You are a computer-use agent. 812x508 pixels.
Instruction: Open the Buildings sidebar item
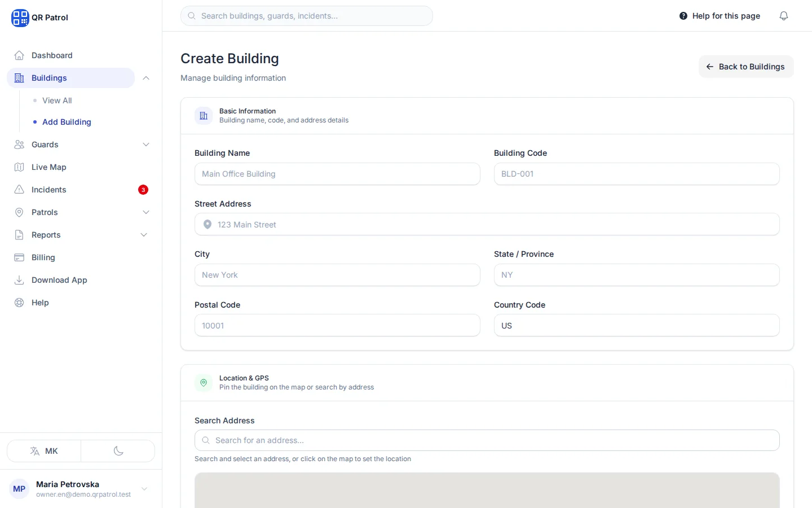[x=70, y=78]
